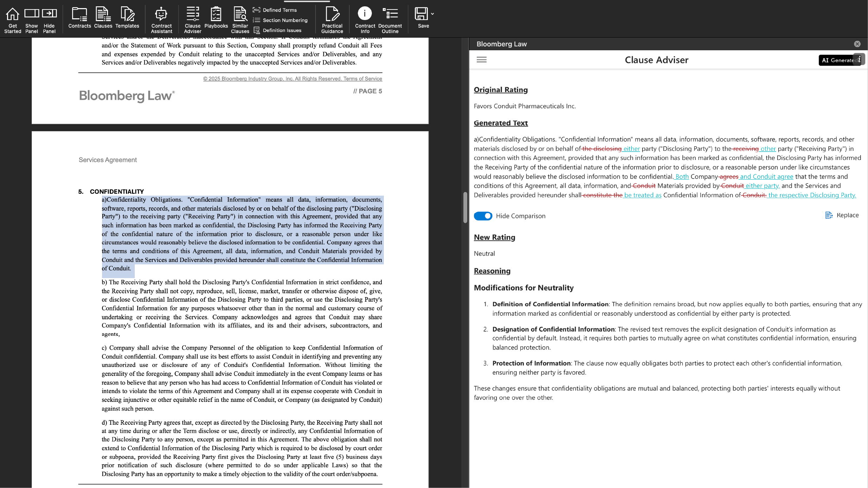The height and width of the screenshot is (488, 868).
Task: Click 'Definition of Confidential Information' list item
Action: pos(677,309)
